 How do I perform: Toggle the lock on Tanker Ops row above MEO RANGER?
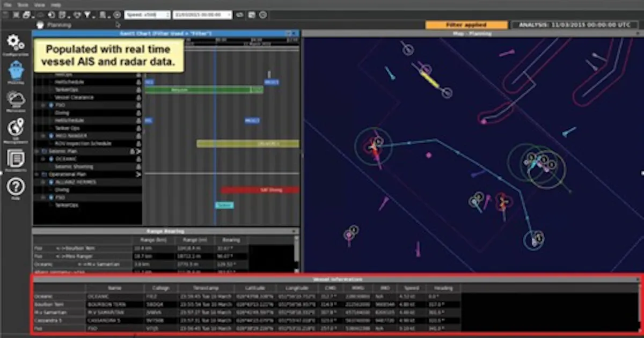[138, 128]
